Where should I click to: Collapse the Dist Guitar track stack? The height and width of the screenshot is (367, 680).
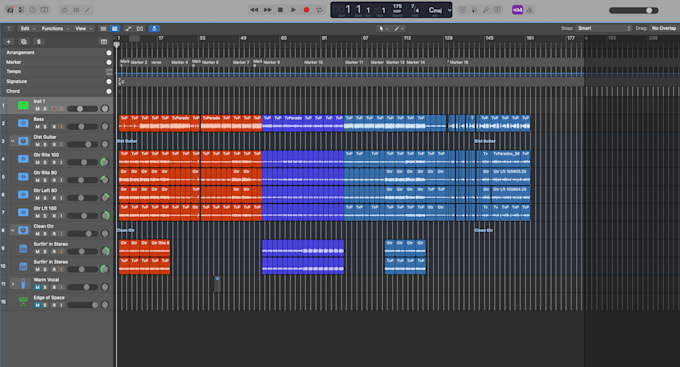point(13,141)
